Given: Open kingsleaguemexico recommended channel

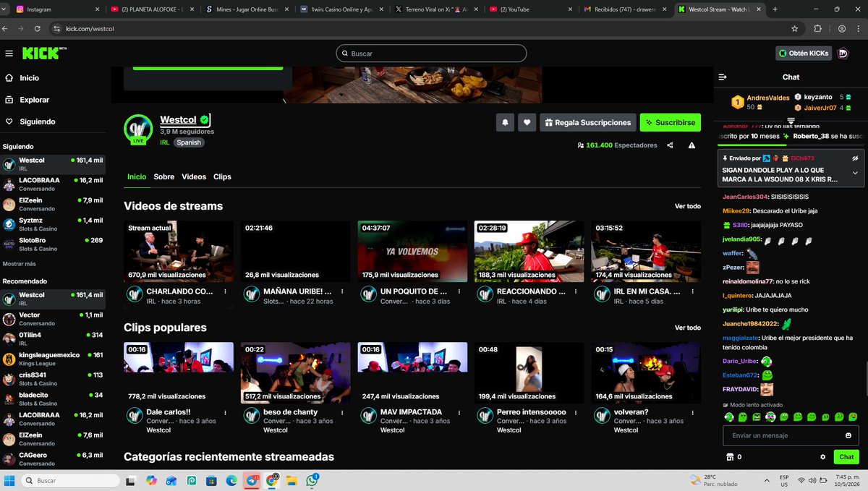Looking at the screenshot, I should pos(53,359).
